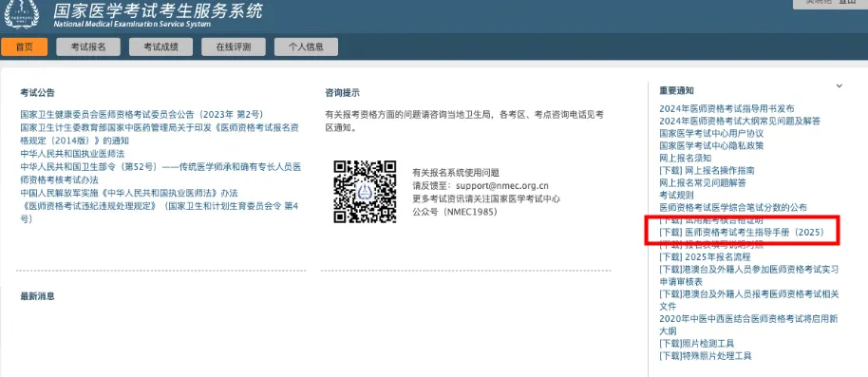Download the 照片检测工具
The image size is (868, 377).
pyautogui.click(x=697, y=344)
